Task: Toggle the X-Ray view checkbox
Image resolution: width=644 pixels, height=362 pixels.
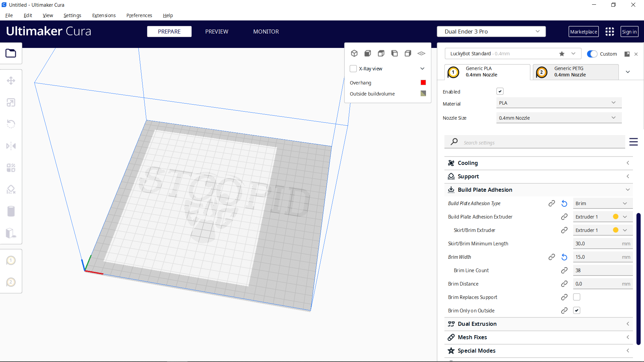Action: (353, 69)
